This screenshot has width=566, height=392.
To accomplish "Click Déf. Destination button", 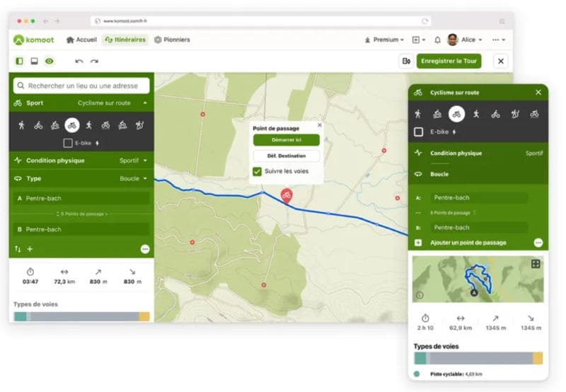I will (287, 156).
